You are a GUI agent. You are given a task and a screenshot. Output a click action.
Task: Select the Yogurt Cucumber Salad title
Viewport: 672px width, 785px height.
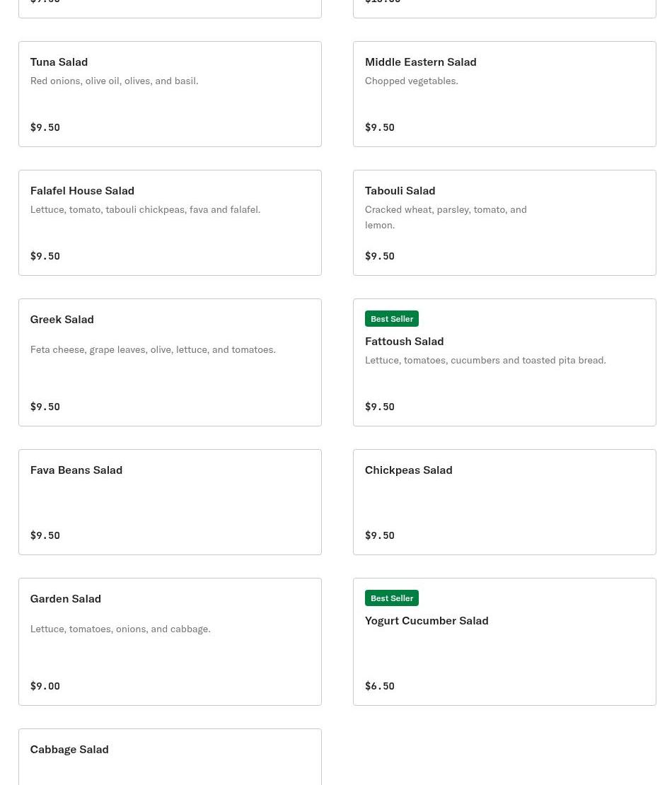click(427, 620)
